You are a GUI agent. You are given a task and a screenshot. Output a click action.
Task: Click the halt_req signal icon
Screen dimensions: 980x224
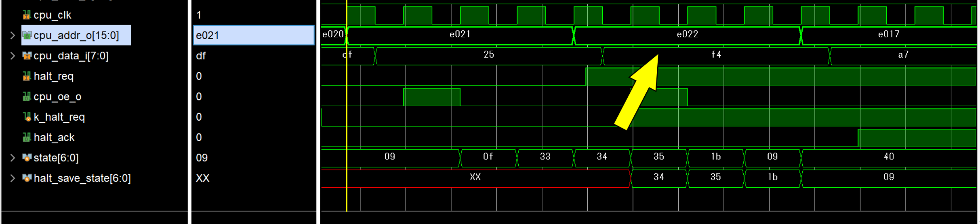pyautogui.click(x=27, y=76)
